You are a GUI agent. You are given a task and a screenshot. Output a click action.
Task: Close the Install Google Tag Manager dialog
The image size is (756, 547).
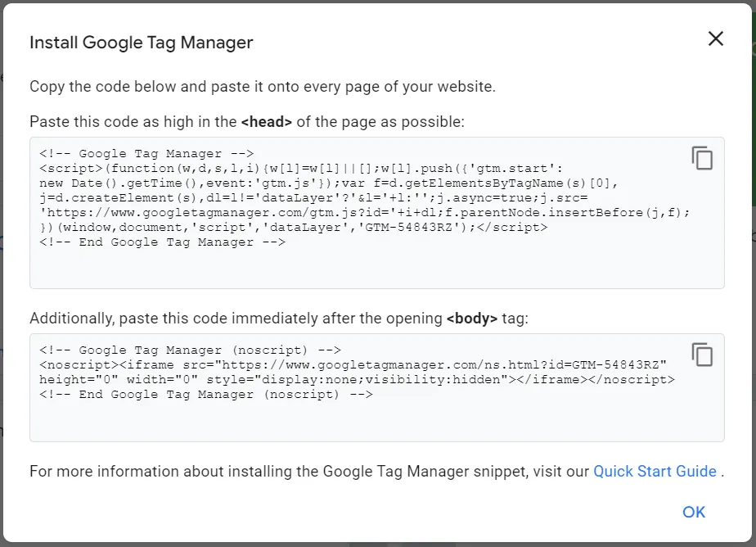[x=716, y=38]
